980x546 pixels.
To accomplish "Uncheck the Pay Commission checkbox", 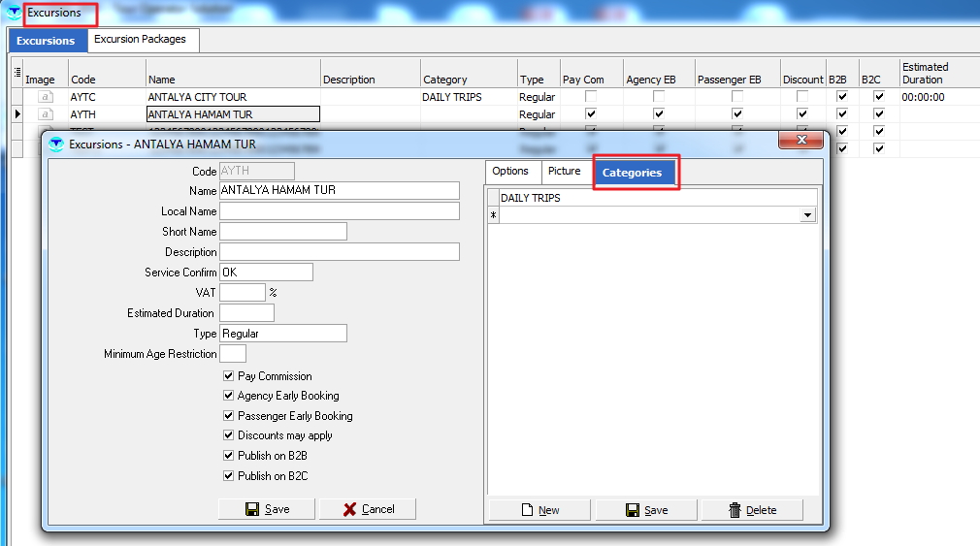I will click(x=229, y=376).
